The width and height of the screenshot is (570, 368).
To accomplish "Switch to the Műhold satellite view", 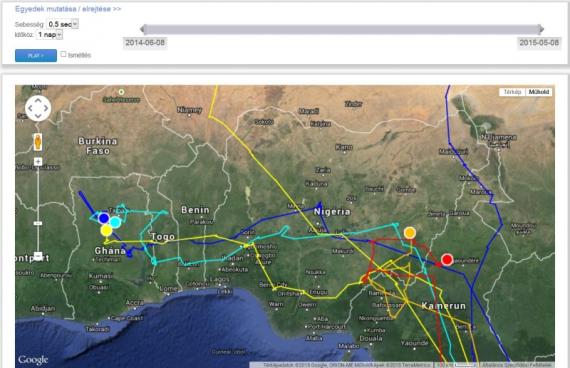I will [x=539, y=92].
